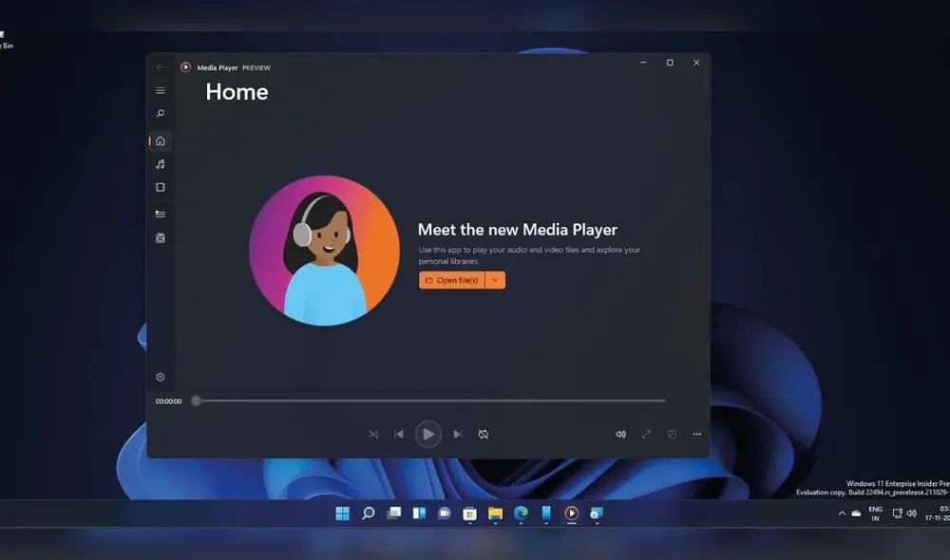Open the Video library from the sidebar
This screenshot has width=950, height=560.
(x=161, y=186)
